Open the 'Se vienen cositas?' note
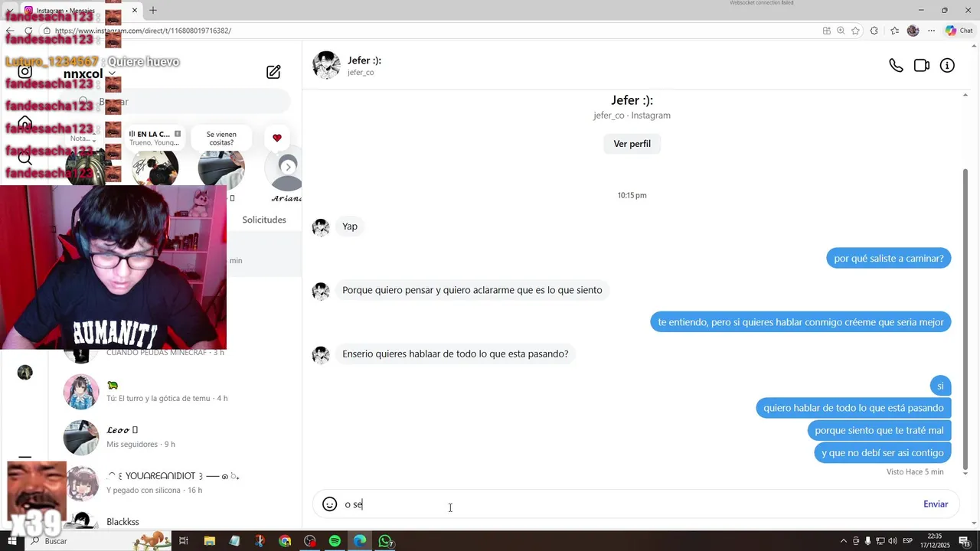Image resolution: width=980 pixels, height=551 pixels. 221,138
